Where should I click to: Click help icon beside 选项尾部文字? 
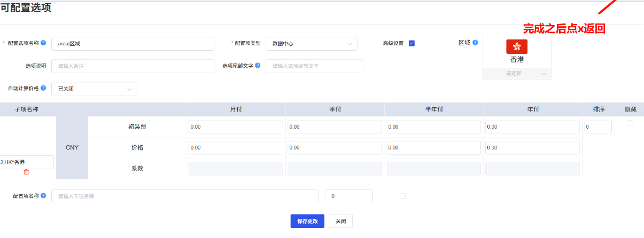pos(258,66)
